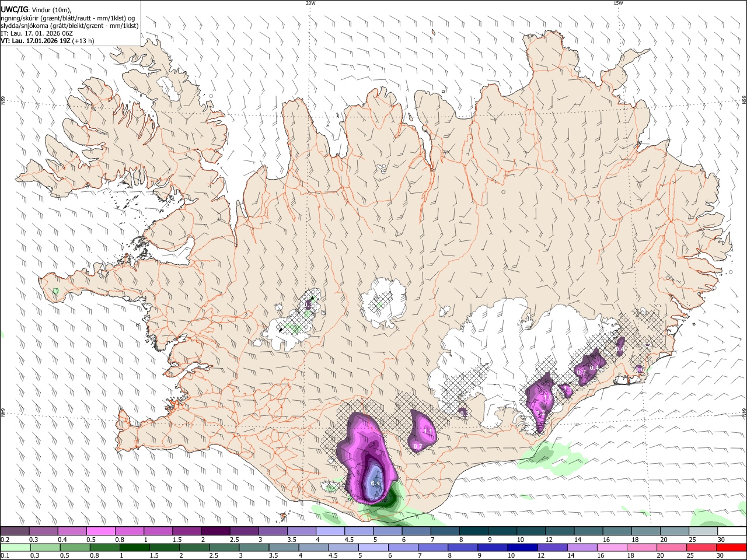Click the '6.4' precipitation value on the map
The height and width of the screenshot is (560, 747).
375,484
